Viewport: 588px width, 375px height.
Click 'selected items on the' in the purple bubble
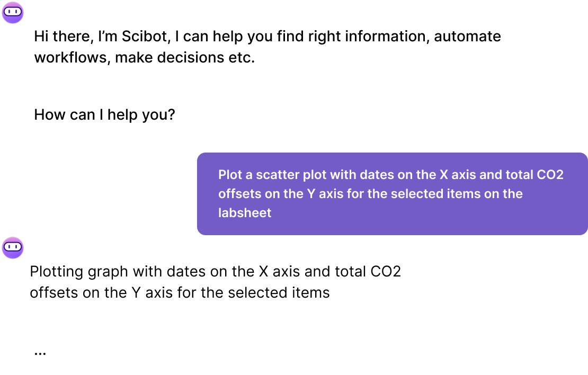(x=445, y=194)
